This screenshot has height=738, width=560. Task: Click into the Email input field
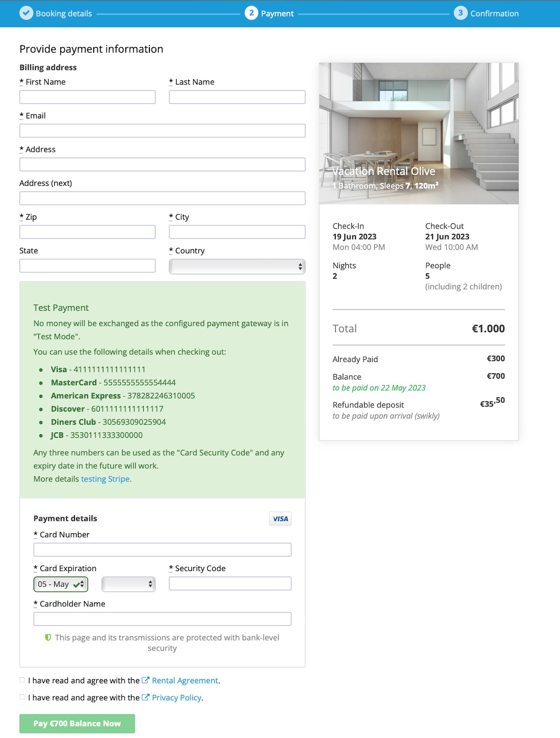(162, 131)
